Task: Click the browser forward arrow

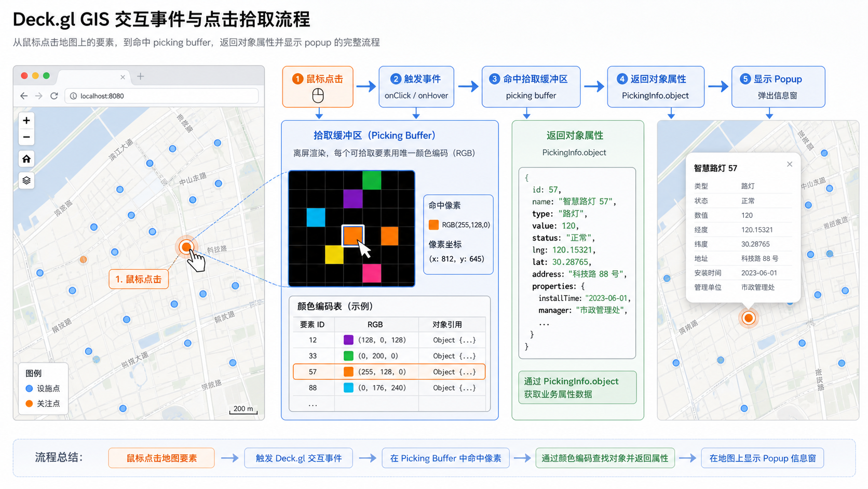Action: (39, 96)
